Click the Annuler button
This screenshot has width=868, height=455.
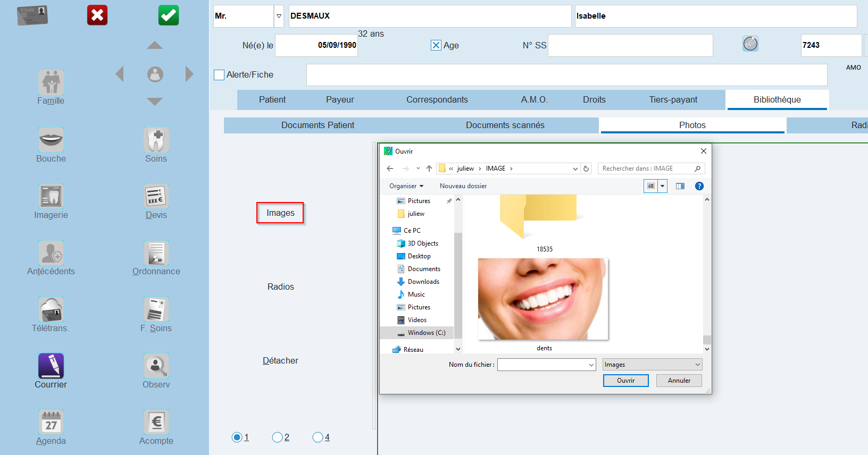(679, 381)
